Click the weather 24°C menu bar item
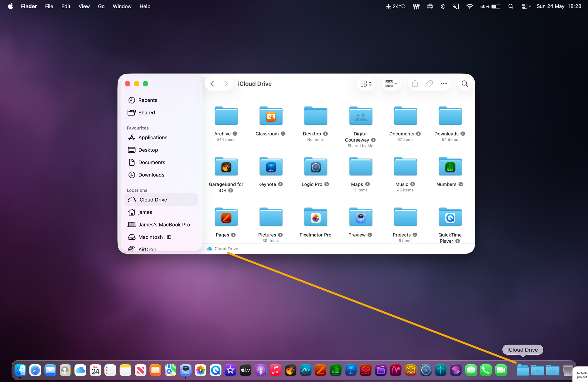The height and width of the screenshot is (382, 588). [395, 6]
